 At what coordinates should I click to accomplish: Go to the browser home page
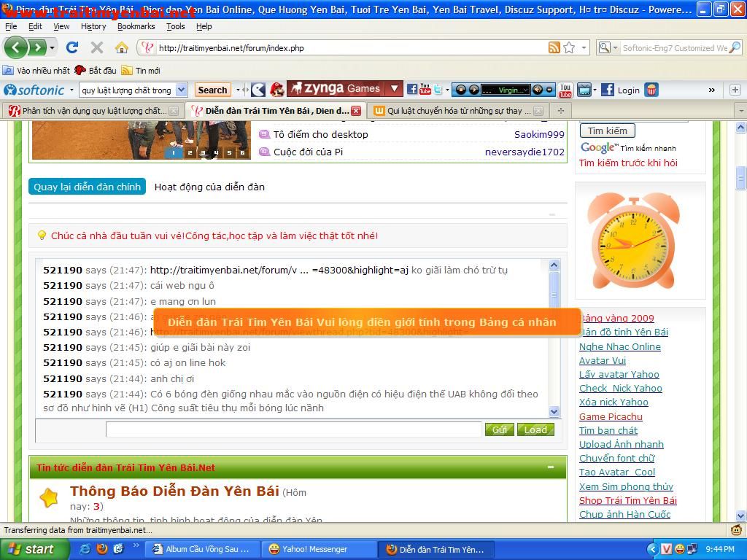click(x=122, y=47)
